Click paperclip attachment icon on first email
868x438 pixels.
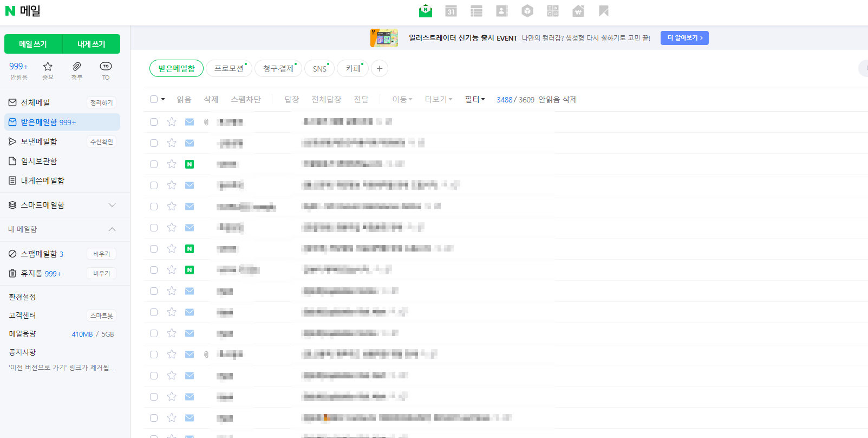pyautogui.click(x=206, y=122)
